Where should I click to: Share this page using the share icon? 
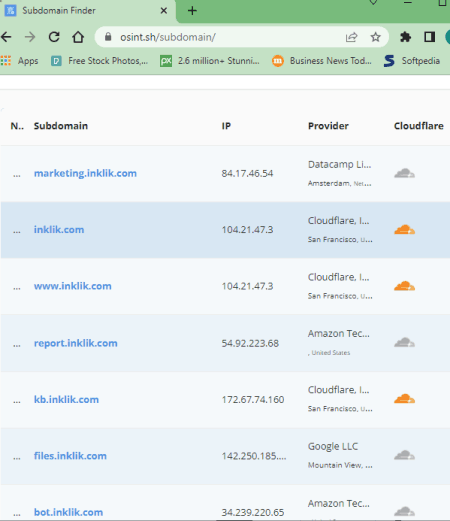coord(351,37)
